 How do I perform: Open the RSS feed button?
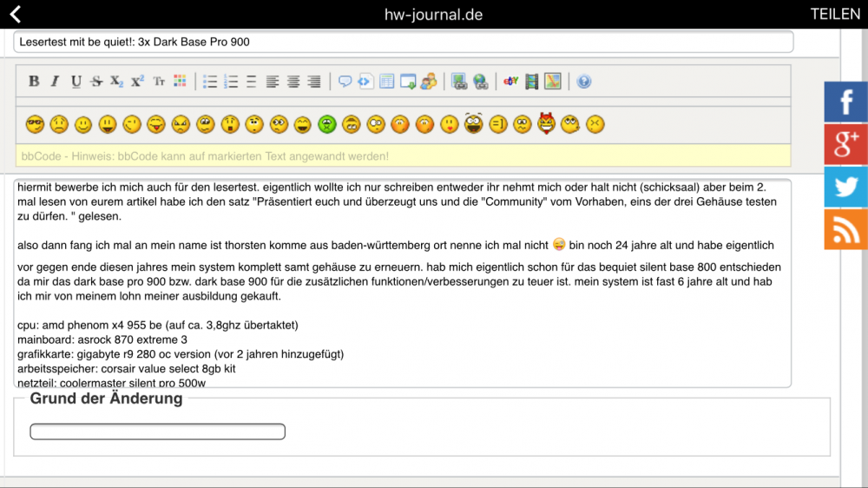click(x=845, y=229)
